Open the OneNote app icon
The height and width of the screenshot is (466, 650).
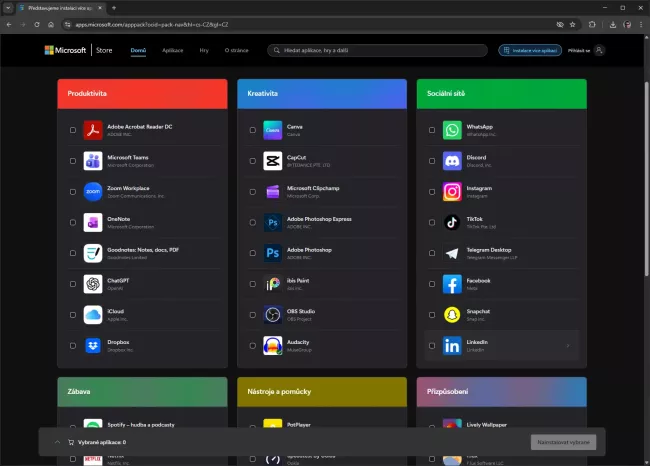pos(93,223)
